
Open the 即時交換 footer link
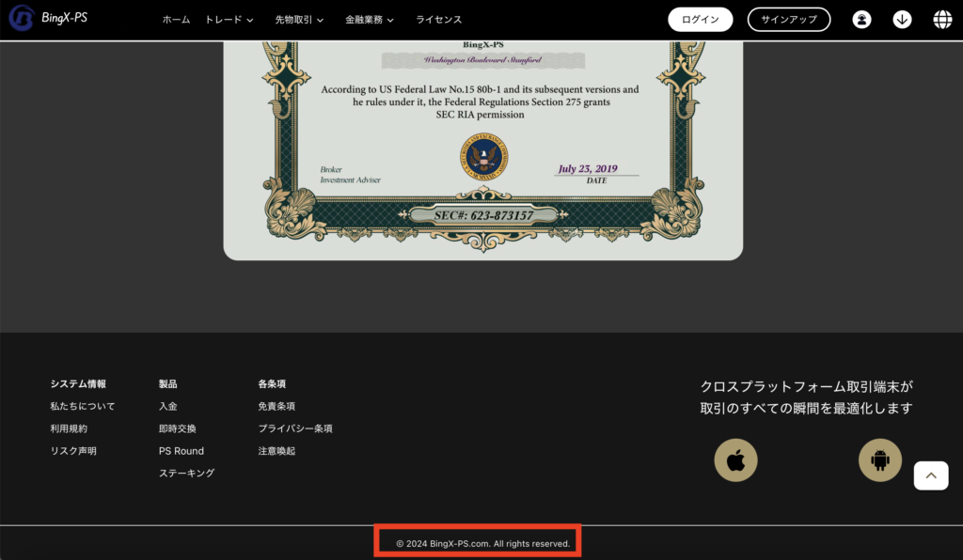178,428
